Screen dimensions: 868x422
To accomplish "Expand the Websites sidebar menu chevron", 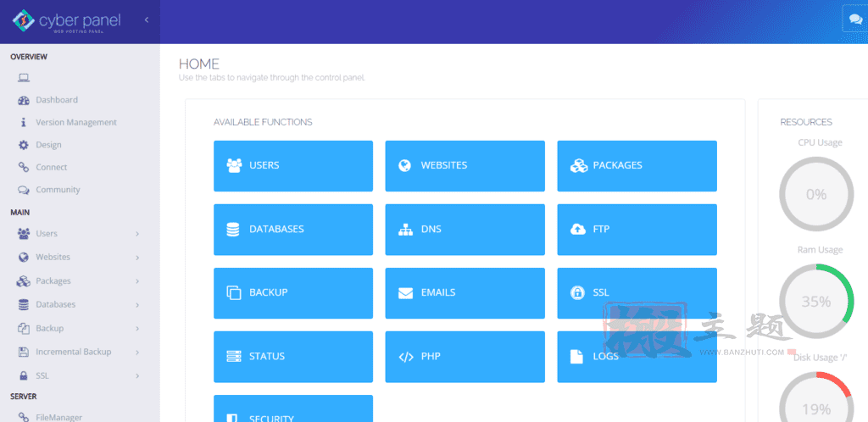I will [137, 258].
